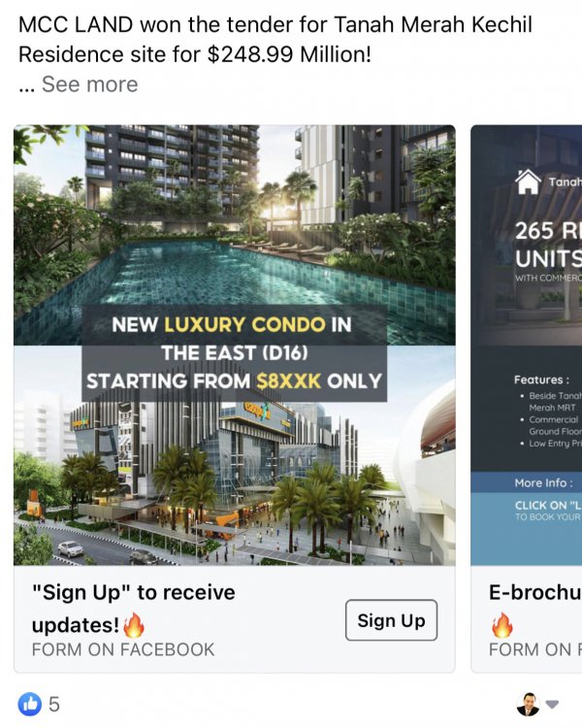Click the MCC LAND tender post text
The image size is (582, 728).
pos(275,40)
